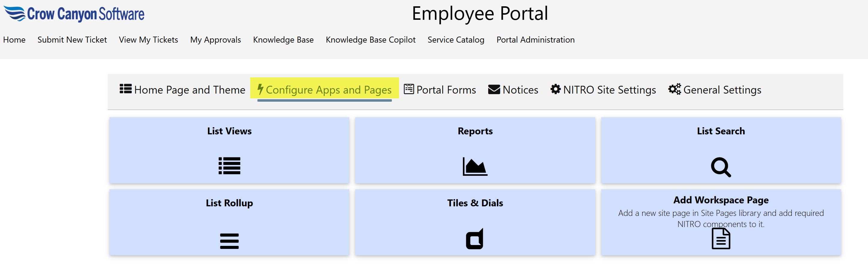The width and height of the screenshot is (868, 266).
Task: Go to Home in the top navigation
Action: (x=14, y=40)
